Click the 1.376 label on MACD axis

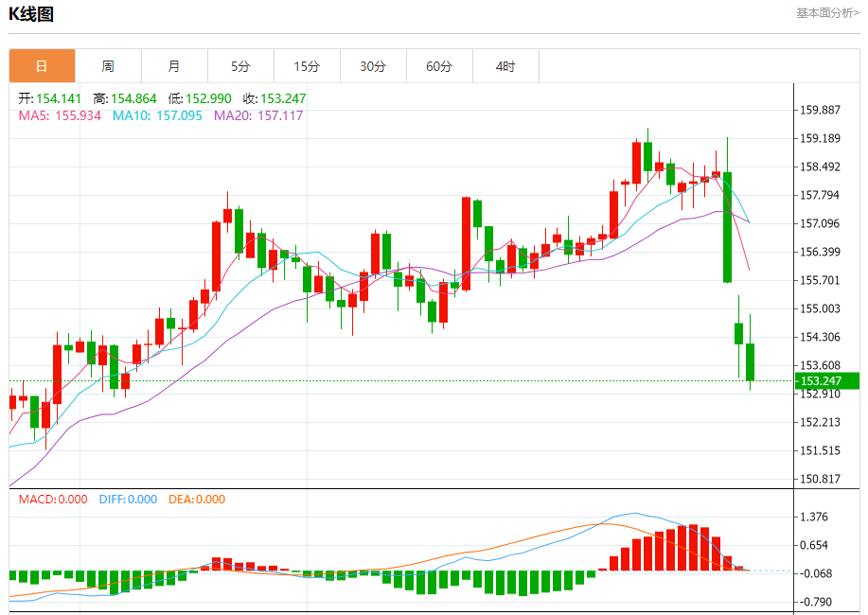tap(814, 517)
